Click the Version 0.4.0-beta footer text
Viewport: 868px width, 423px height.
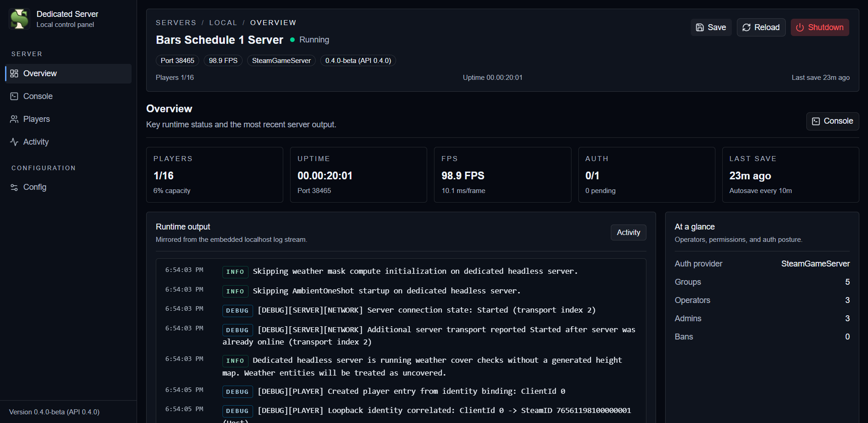(x=54, y=412)
